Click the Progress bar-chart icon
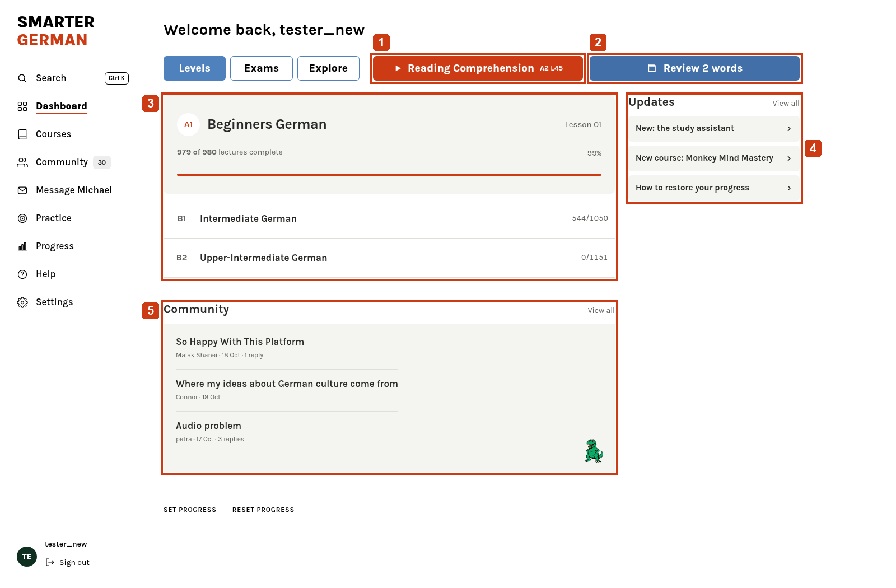 [x=22, y=246]
